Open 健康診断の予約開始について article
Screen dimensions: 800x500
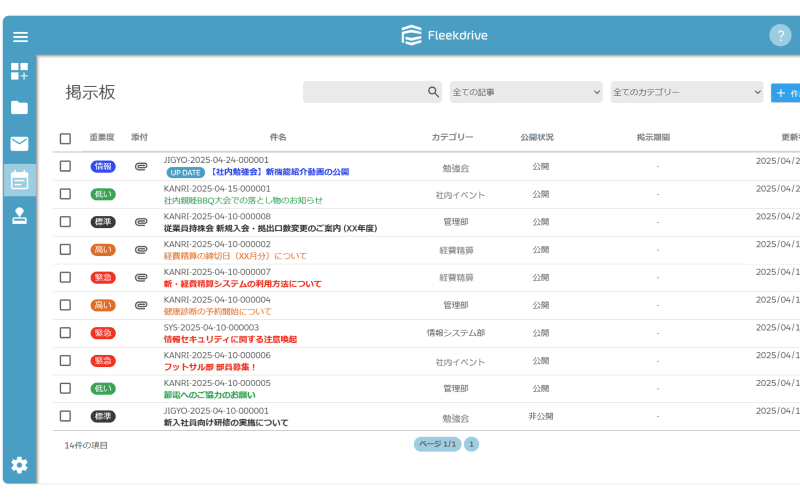218,312
